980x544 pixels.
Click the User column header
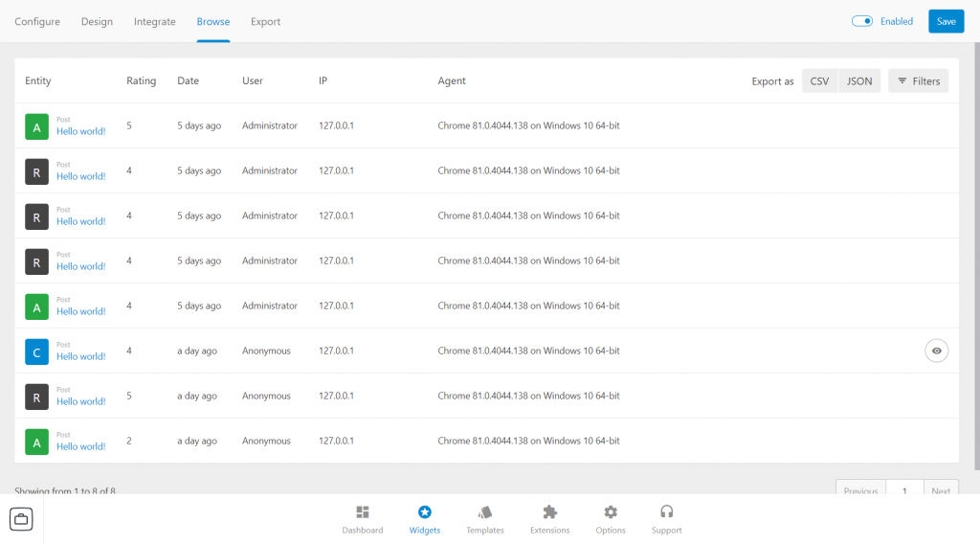(x=253, y=80)
